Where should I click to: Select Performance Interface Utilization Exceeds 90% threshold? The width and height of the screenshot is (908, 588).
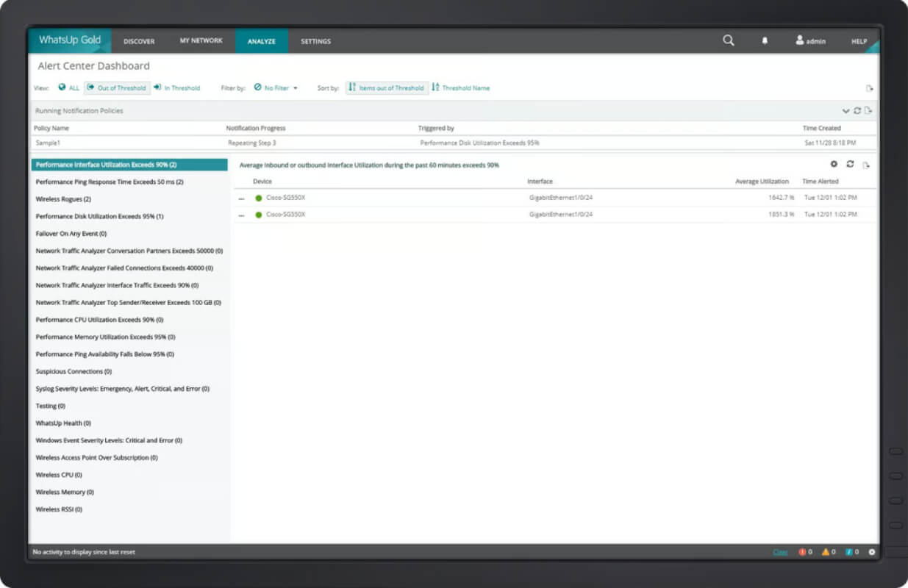pyautogui.click(x=129, y=165)
